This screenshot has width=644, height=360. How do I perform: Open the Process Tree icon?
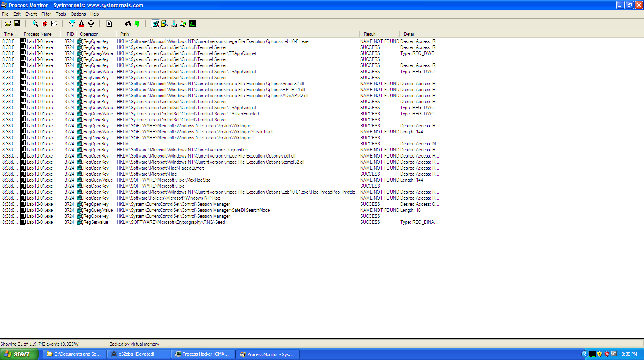point(109,24)
